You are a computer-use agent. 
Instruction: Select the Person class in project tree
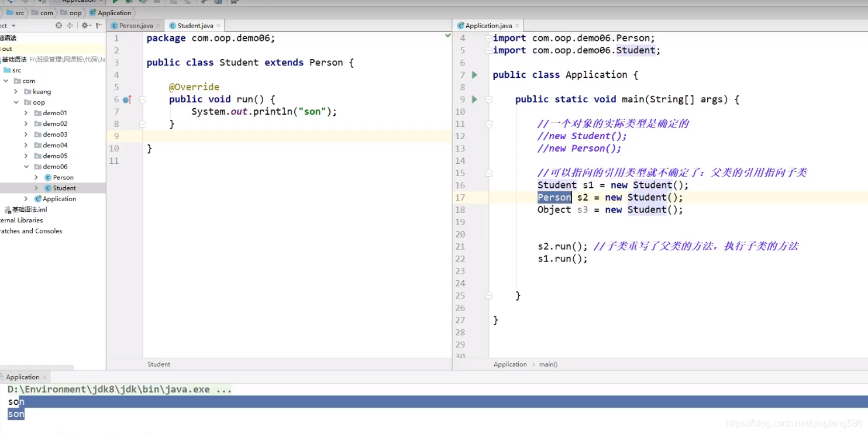(58, 177)
